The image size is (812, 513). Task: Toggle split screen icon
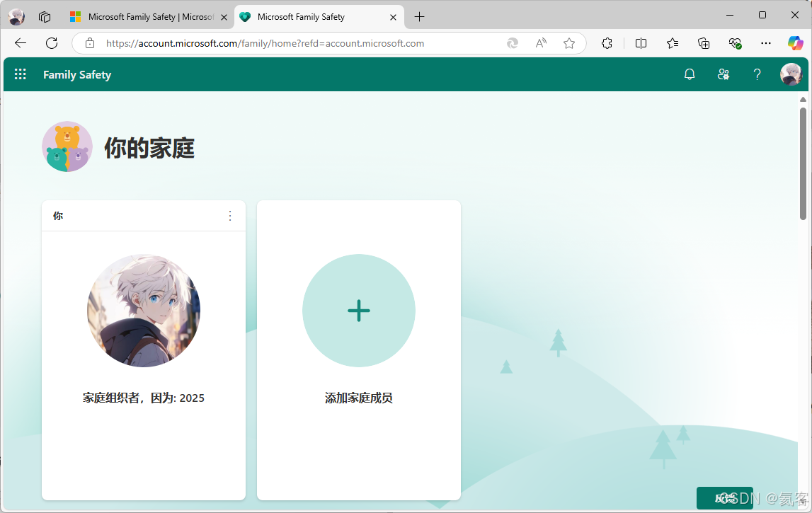[641, 43]
